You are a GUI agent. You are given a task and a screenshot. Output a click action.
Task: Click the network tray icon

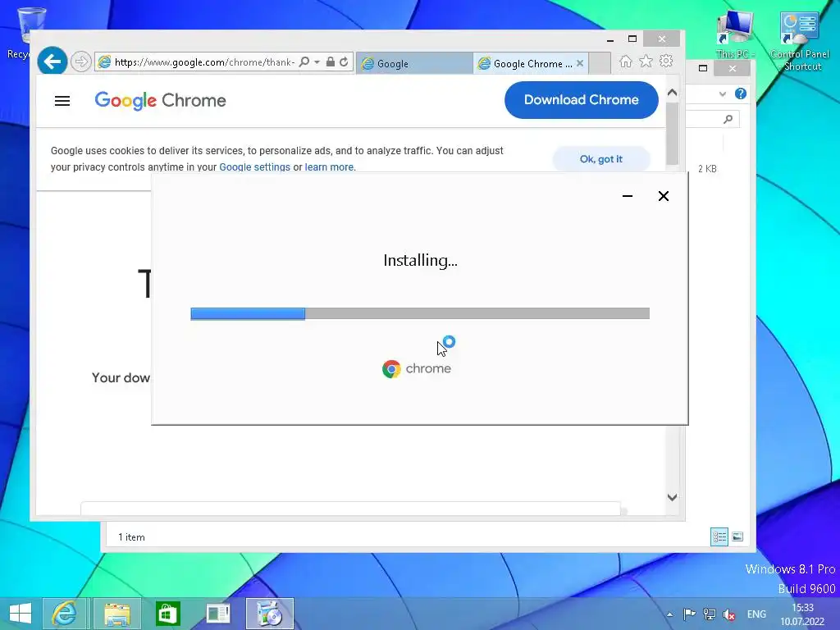click(x=710, y=614)
